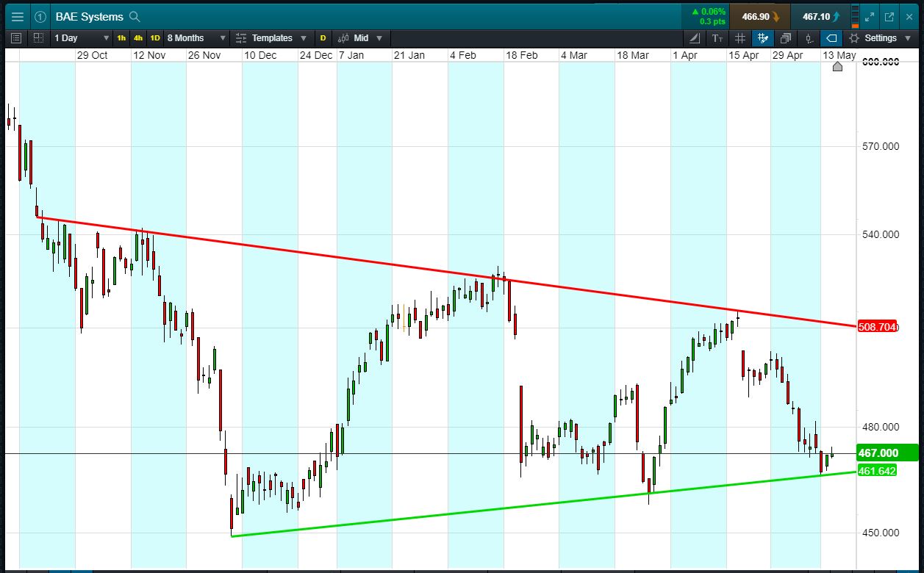Click the sentiment bar indicator
The height and width of the screenshot is (573, 924).
pos(854,16)
